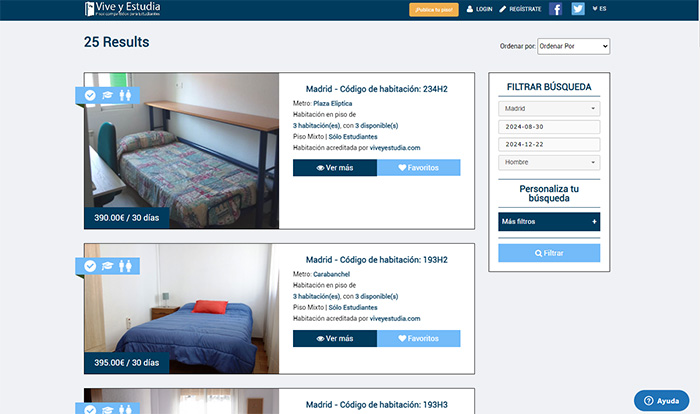Click mixed gender icon on room 193H2
700x414 pixels.
[125, 266]
